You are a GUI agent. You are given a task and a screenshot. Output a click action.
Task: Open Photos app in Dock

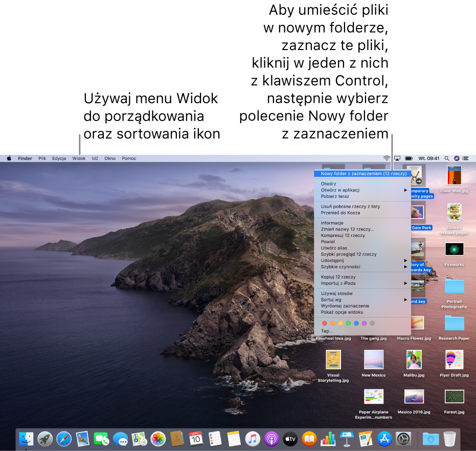click(158, 439)
